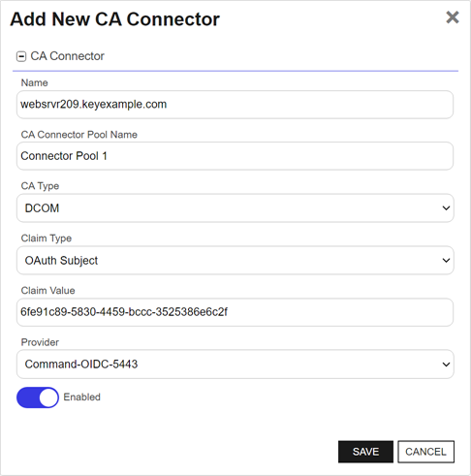Click the Connector Pool 1 text
This screenshot has width=471, height=476.
click(x=64, y=156)
